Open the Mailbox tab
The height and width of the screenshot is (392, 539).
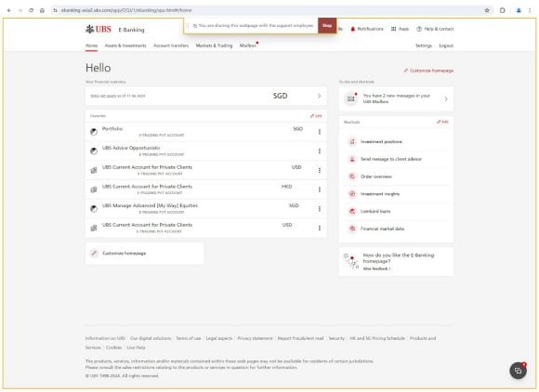[x=248, y=46]
